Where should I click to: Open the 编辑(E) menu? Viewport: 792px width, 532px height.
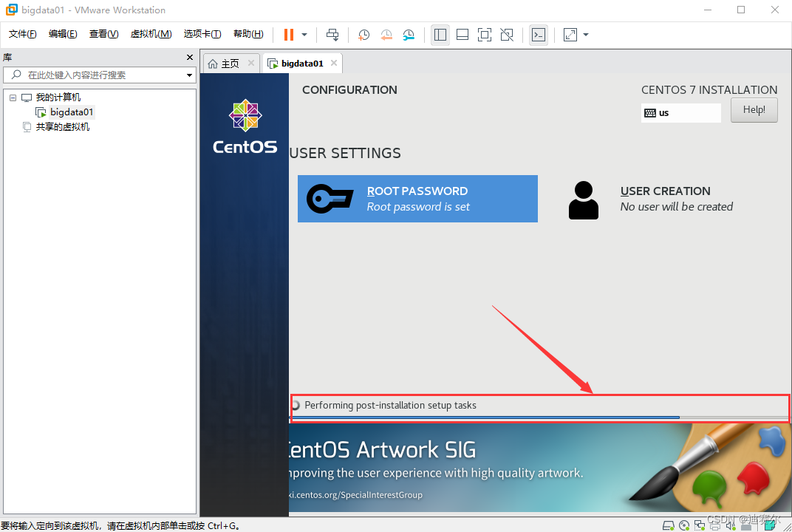coord(63,34)
